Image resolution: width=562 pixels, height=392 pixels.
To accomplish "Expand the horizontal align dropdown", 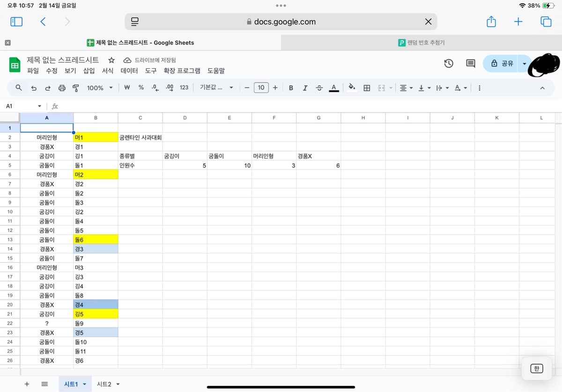I will point(406,88).
